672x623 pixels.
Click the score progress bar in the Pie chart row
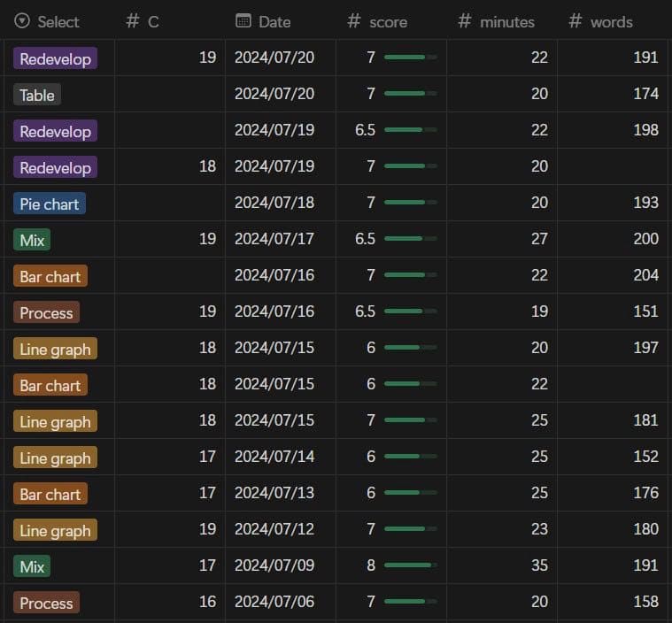click(411, 203)
